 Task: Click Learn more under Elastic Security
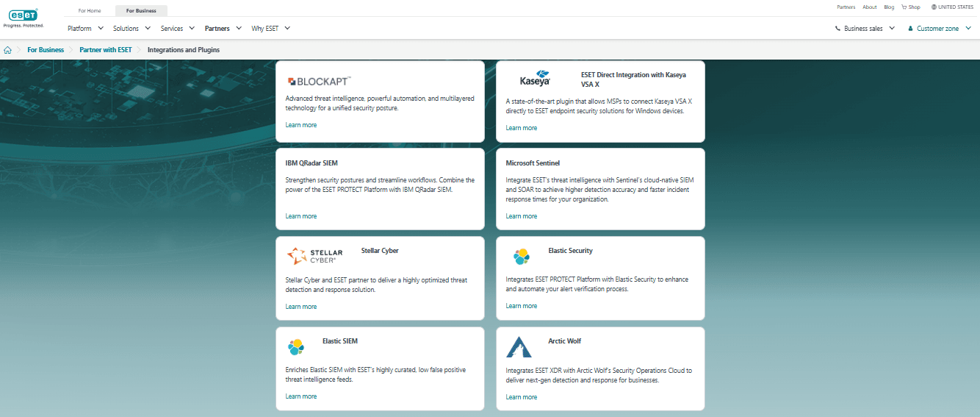[x=522, y=306]
